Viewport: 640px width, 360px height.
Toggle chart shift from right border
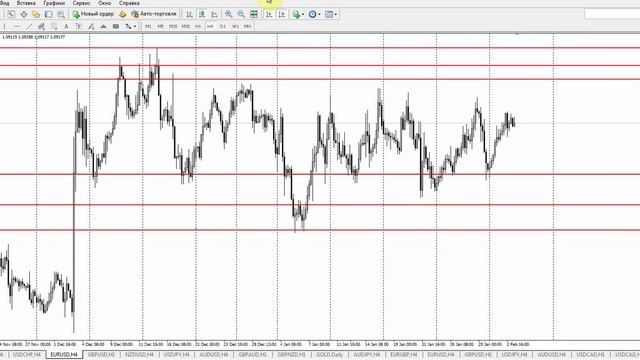(x=281, y=14)
